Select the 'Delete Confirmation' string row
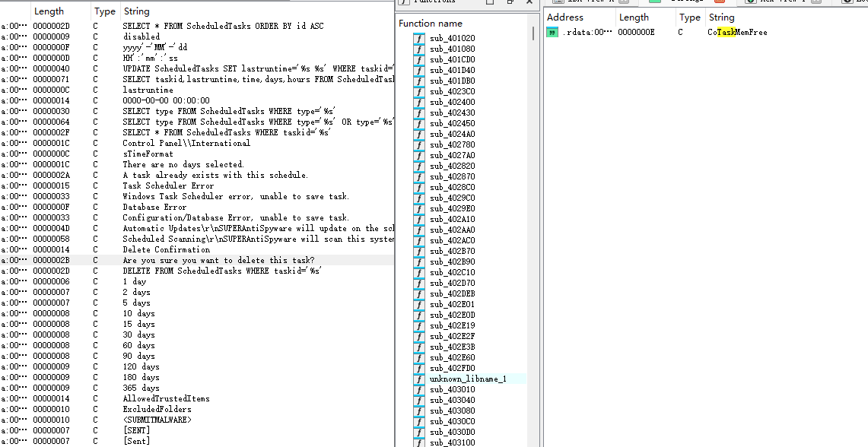The image size is (868, 447). coord(166,249)
